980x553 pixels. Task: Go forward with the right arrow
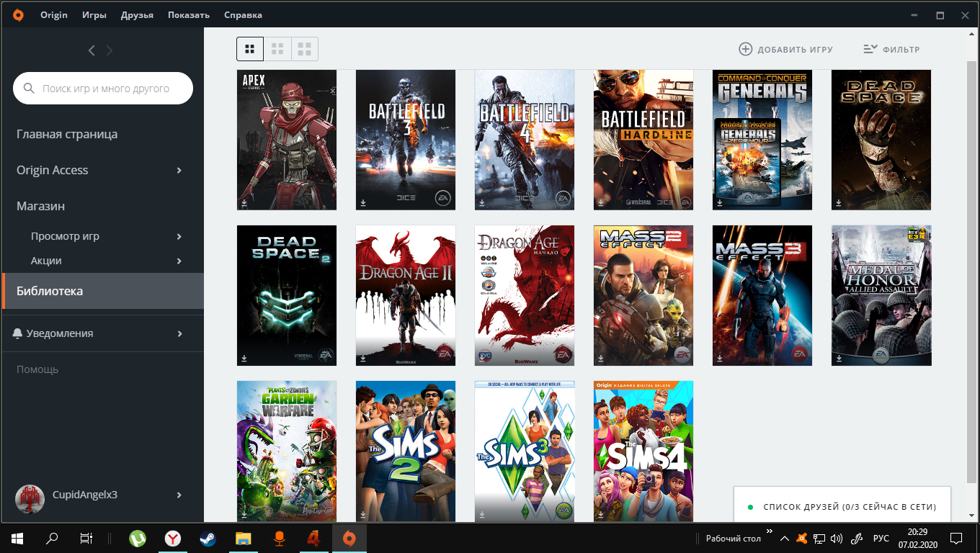[x=110, y=50]
